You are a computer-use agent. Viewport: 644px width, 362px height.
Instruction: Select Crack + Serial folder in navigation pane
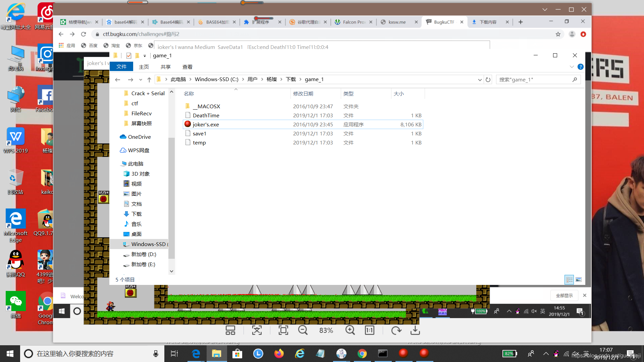(x=144, y=93)
